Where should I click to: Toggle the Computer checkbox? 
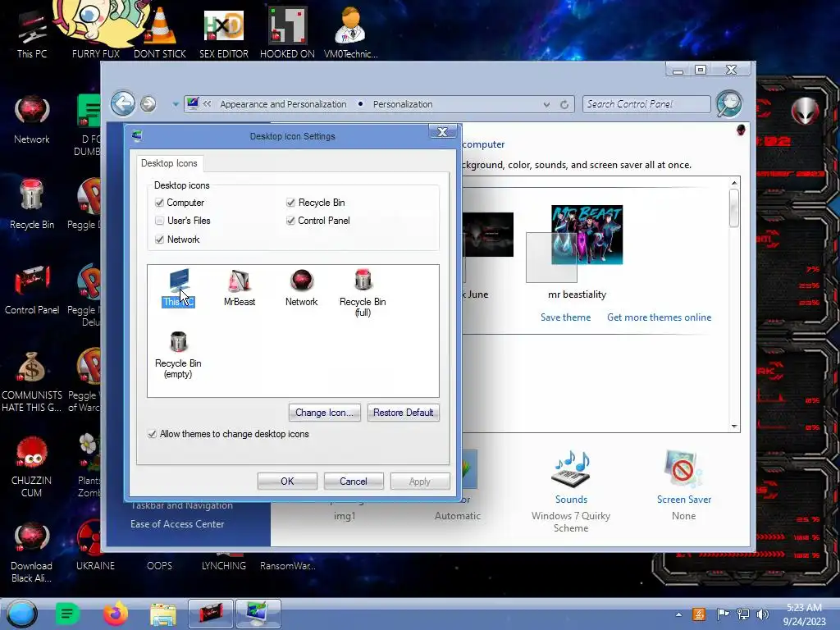tap(160, 203)
